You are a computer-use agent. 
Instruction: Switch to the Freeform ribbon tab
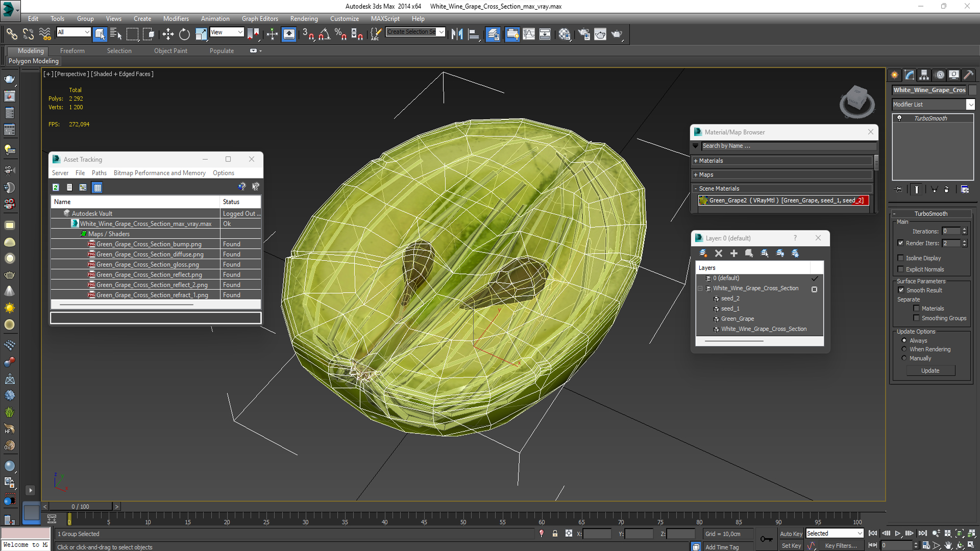(x=72, y=51)
